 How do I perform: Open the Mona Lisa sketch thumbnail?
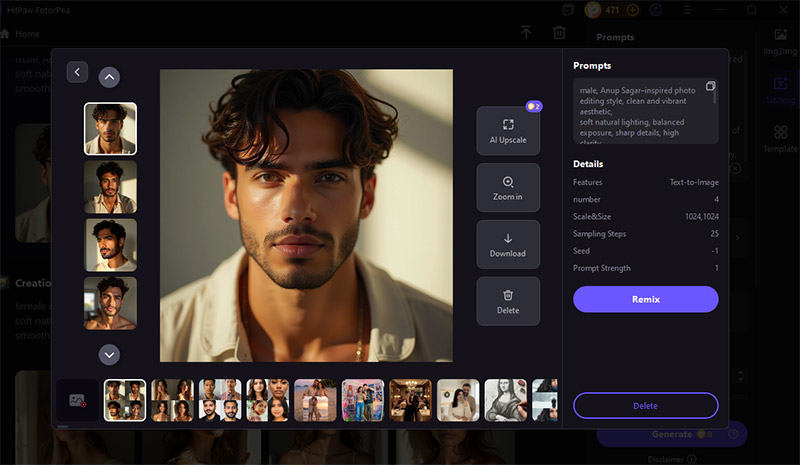(505, 400)
